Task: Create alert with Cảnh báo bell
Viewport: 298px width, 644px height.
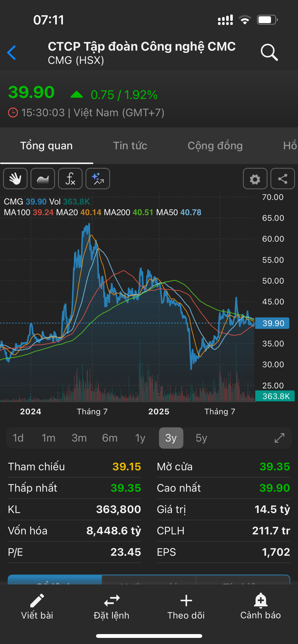Action: (x=261, y=607)
